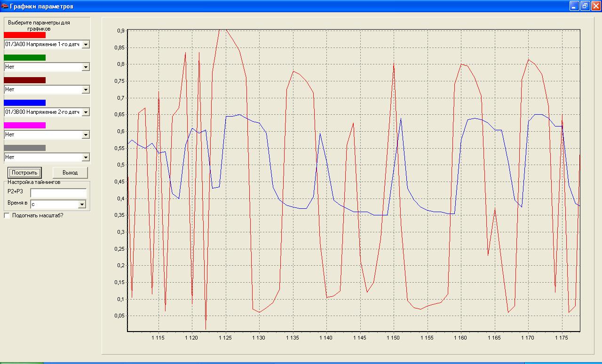Close the Графики параметров window

595,6
